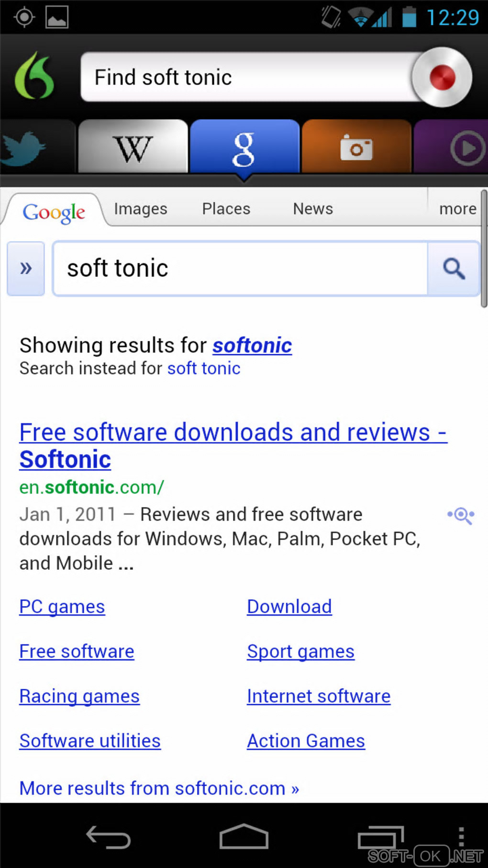Screen dimensions: 488x868
Task: Click 'More results from softonic.com' link
Action: [x=159, y=788]
